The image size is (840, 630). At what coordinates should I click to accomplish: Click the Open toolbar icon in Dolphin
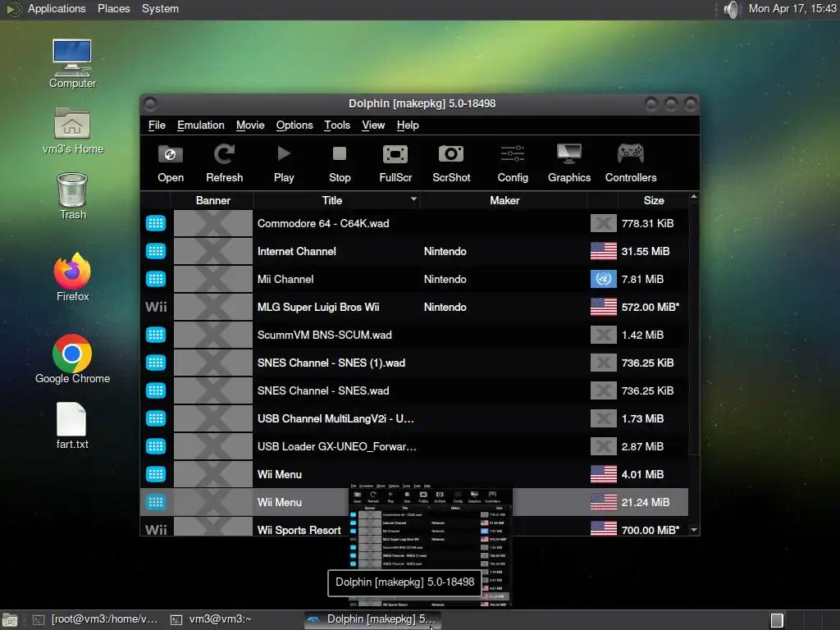[x=171, y=155]
